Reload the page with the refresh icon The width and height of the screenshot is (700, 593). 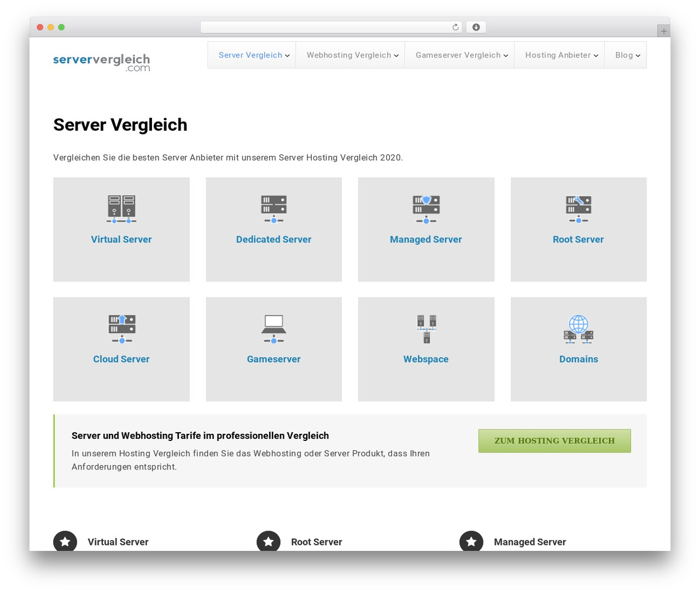coord(455,27)
